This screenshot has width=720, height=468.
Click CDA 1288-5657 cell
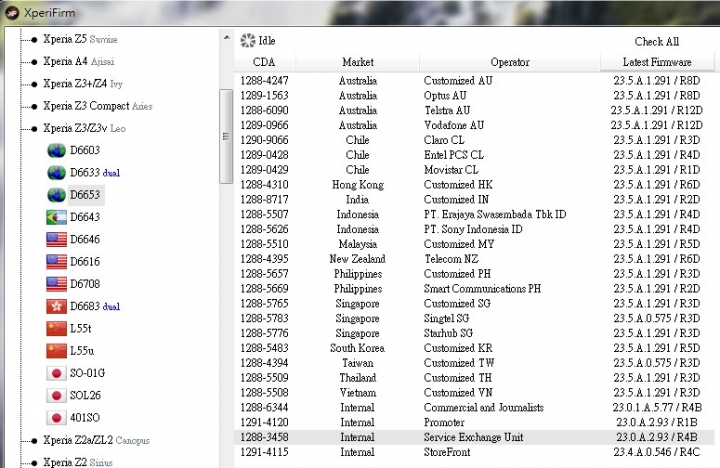pyautogui.click(x=264, y=274)
